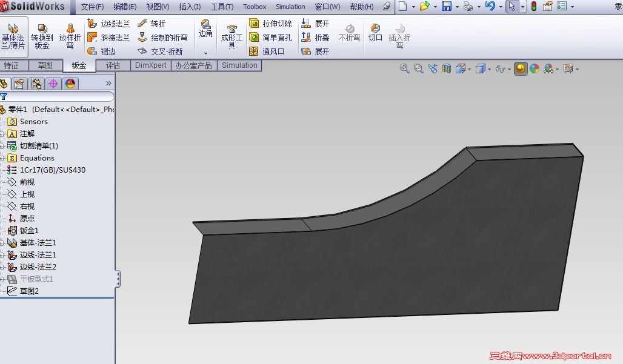The width and height of the screenshot is (623, 364).
Task: Click the Previous View icon
Action: [432, 68]
